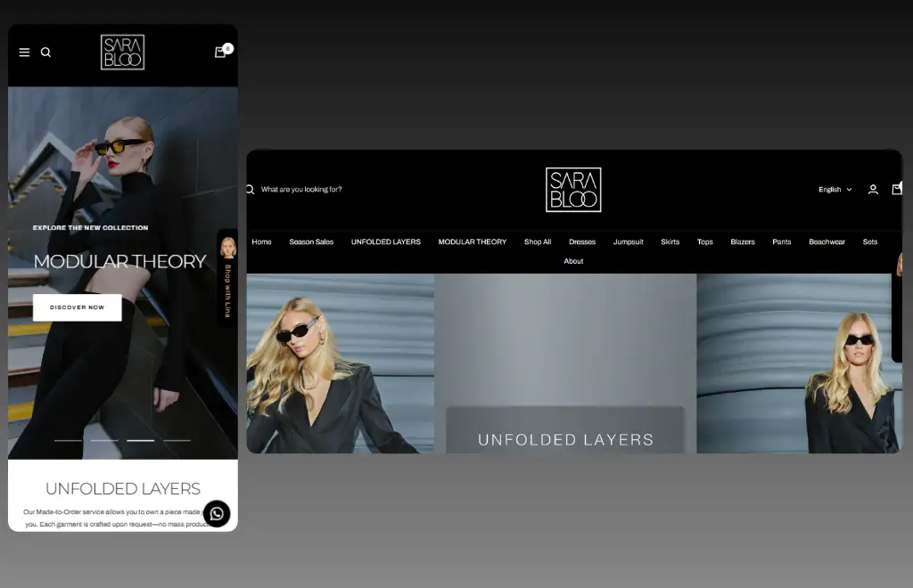This screenshot has width=913, height=588.
Task: Click the desktop account login icon
Action: [x=873, y=190]
